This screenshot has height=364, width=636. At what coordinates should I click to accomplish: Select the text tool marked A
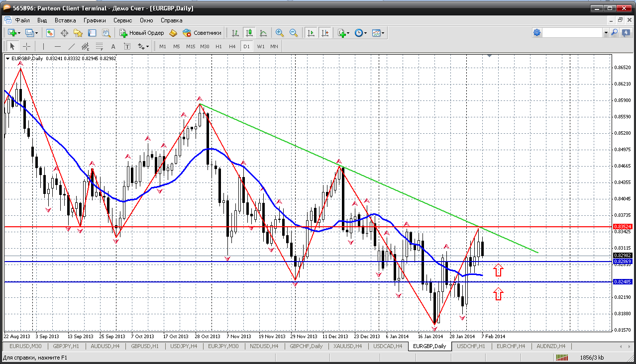(x=113, y=46)
